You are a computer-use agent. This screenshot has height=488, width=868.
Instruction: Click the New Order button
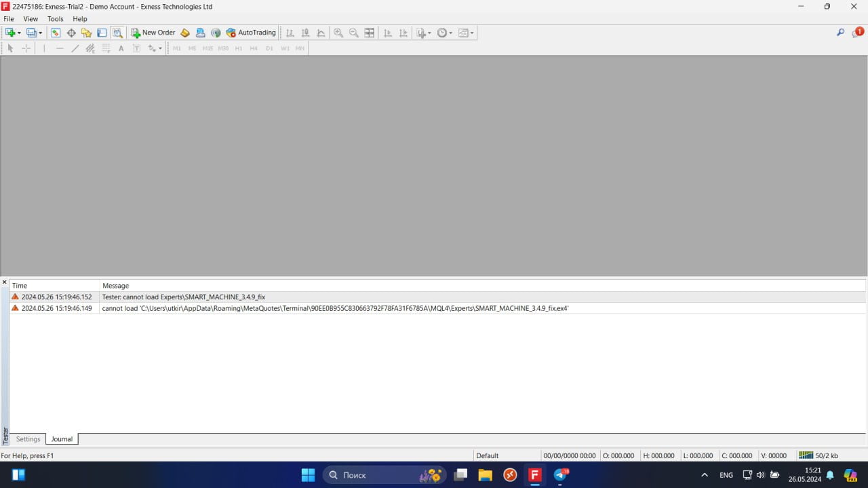pyautogui.click(x=153, y=33)
